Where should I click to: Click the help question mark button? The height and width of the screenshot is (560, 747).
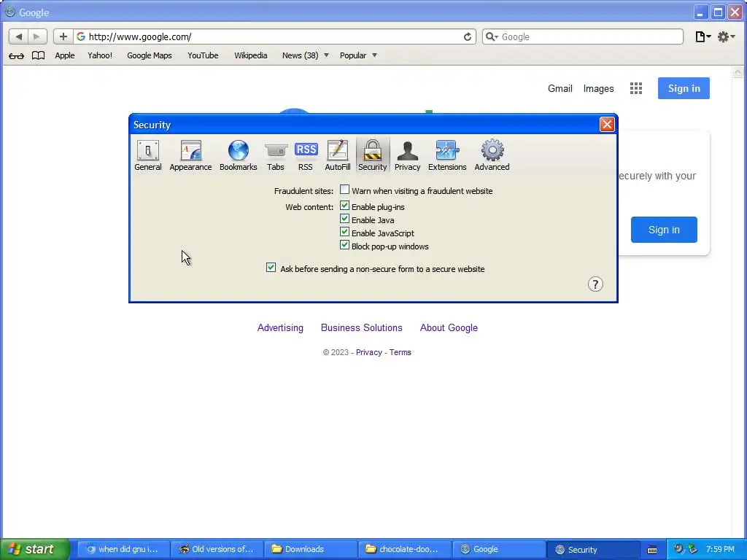[595, 284]
